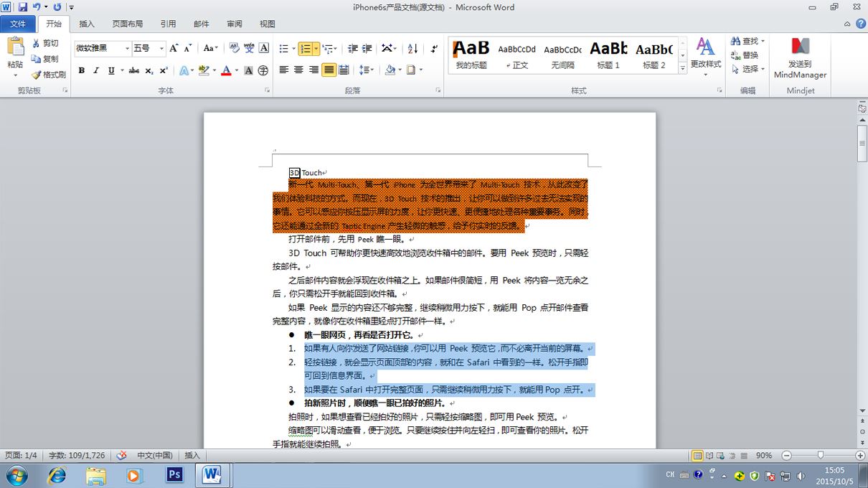Activate the Format Painter (格式刷)

pyautogui.click(x=49, y=75)
